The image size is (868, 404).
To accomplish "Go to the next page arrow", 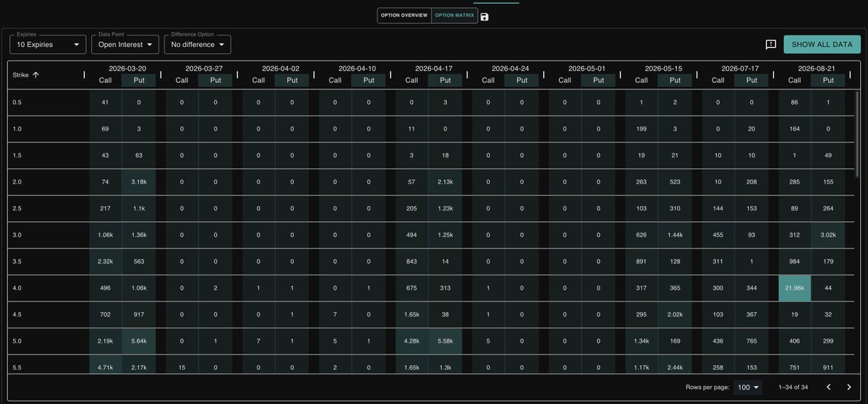I will [849, 387].
